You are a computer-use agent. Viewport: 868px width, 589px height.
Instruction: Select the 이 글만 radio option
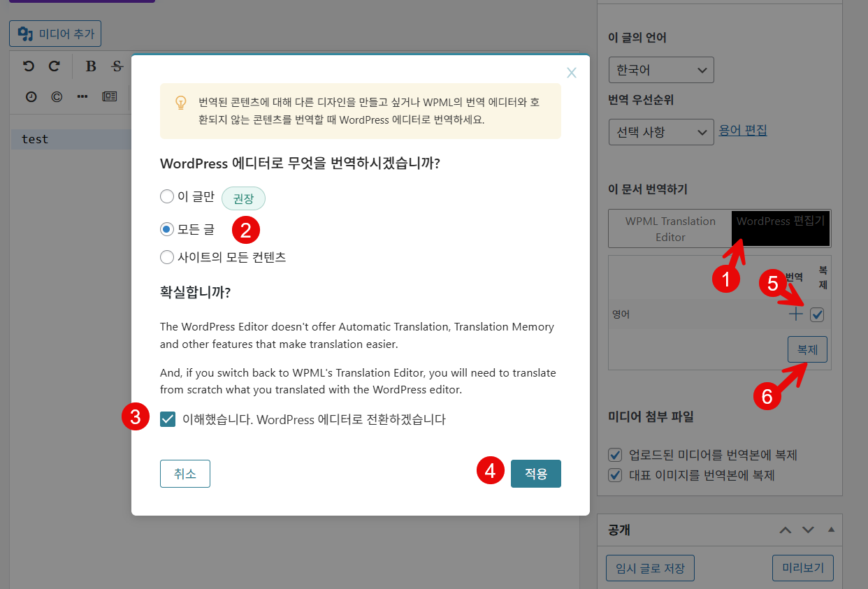tap(166, 196)
